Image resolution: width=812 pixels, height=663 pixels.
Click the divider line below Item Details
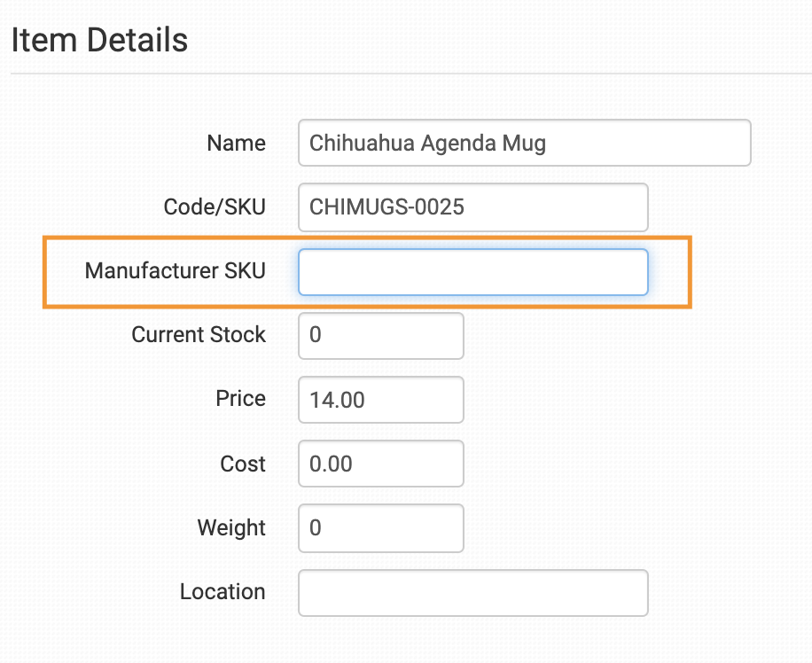408,73
